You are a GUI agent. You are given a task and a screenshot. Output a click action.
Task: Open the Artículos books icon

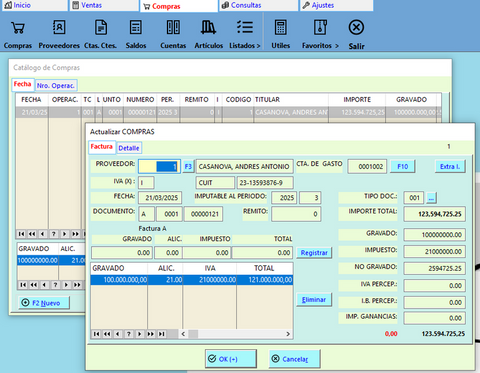tap(208, 28)
